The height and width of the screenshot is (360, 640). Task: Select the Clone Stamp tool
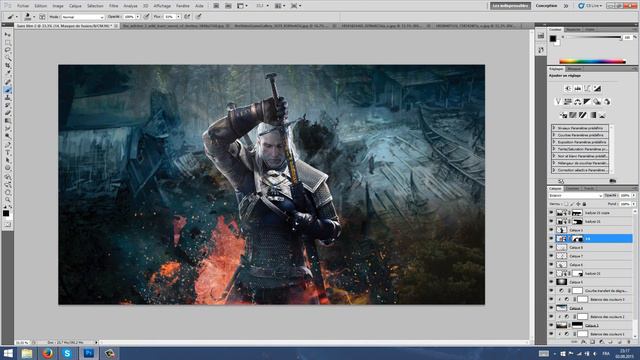[x=7, y=98]
